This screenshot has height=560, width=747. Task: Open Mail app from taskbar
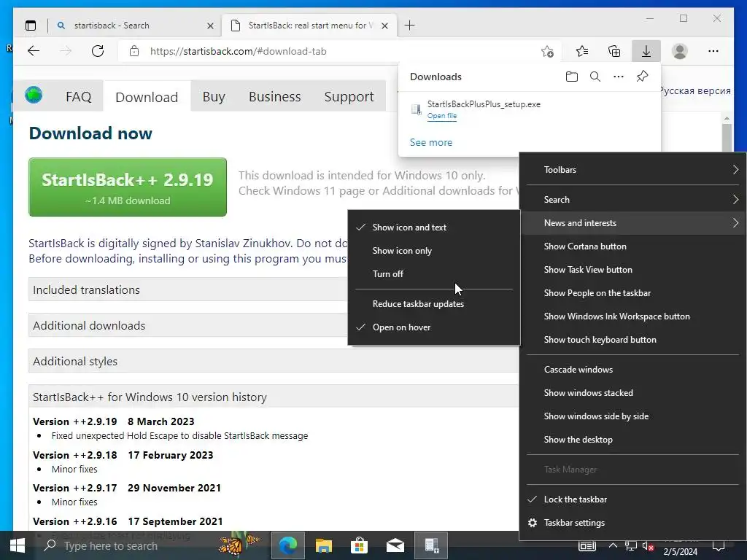pos(395,545)
